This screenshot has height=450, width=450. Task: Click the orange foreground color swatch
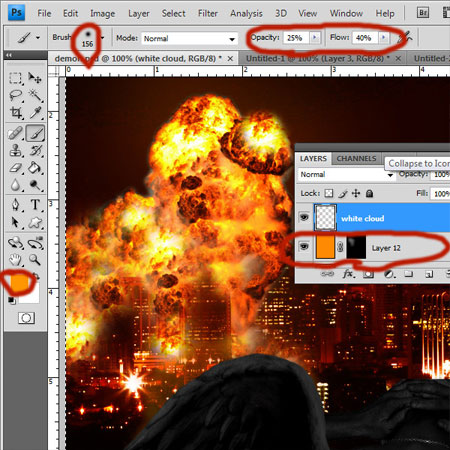point(20,282)
